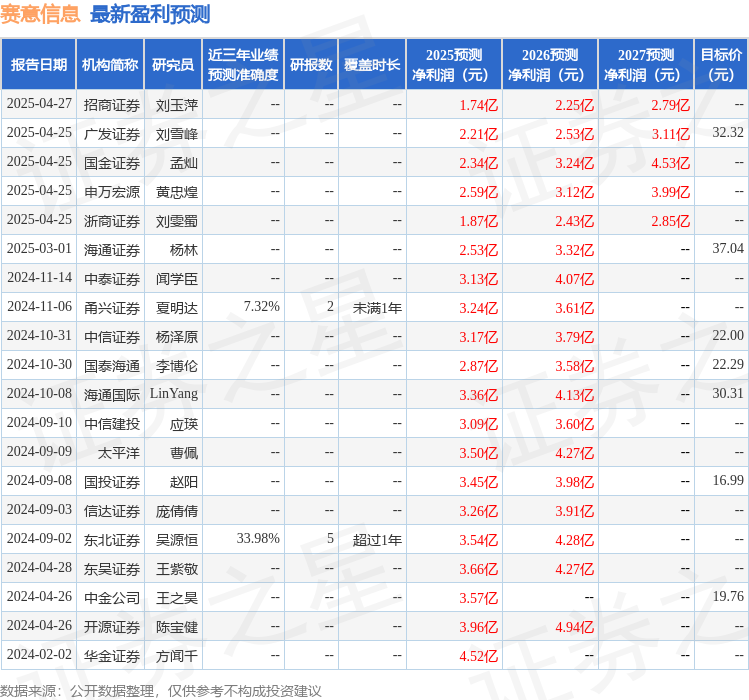Select the 开源证券 institution cell
The image size is (749, 700).
[x=112, y=627]
